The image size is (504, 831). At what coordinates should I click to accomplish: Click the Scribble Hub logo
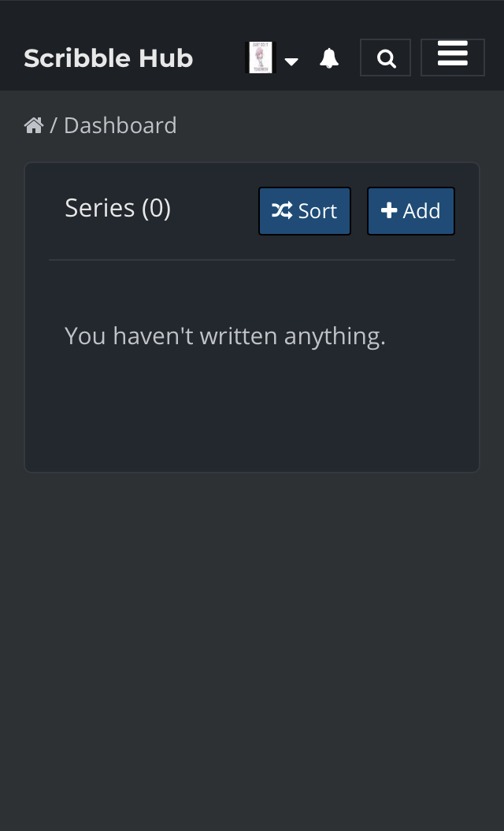(x=108, y=58)
